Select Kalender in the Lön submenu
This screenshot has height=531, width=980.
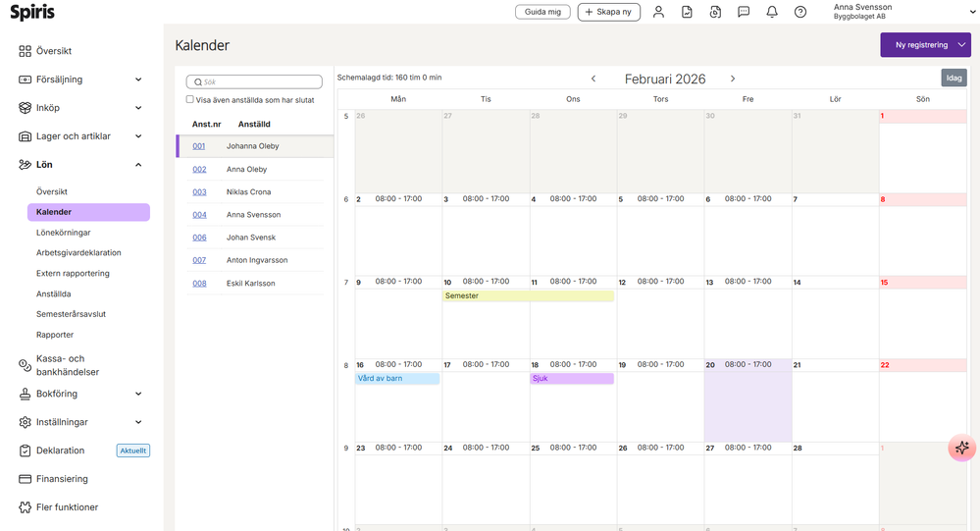pos(88,212)
